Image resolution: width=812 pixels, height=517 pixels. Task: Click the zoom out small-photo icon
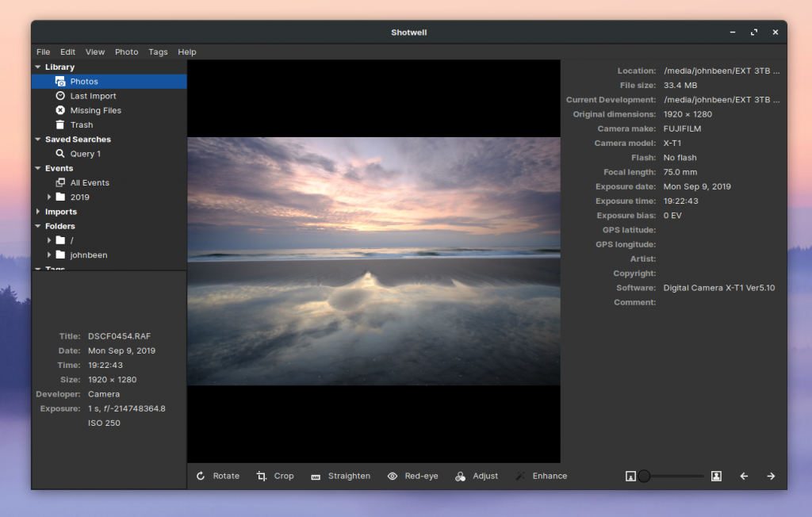[x=630, y=476]
